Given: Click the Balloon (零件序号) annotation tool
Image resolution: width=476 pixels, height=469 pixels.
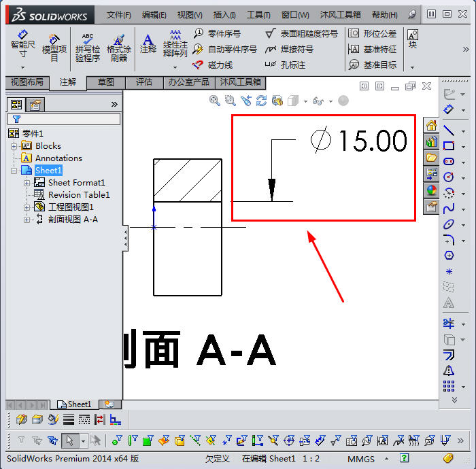Looking at the screenshot, I should 216,33.
